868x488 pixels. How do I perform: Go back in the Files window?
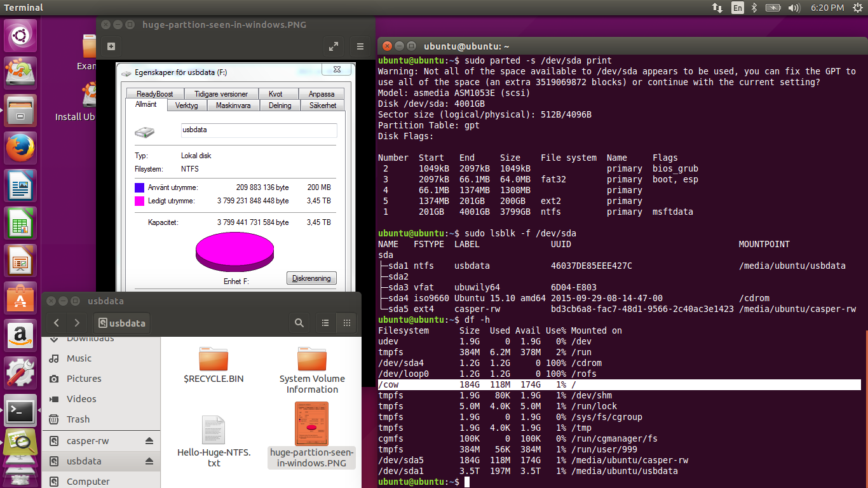(57, 323)
